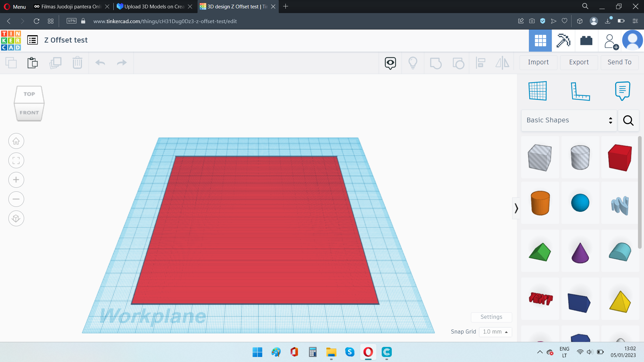
Task: Click the Group shapes icon
Action: click(x=436, y=62)
